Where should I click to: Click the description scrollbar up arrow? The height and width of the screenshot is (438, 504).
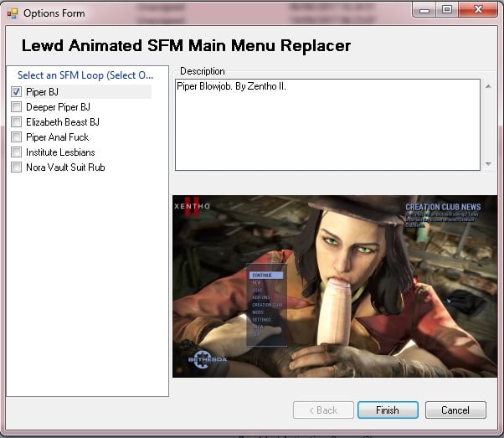[x=488, y=86]
